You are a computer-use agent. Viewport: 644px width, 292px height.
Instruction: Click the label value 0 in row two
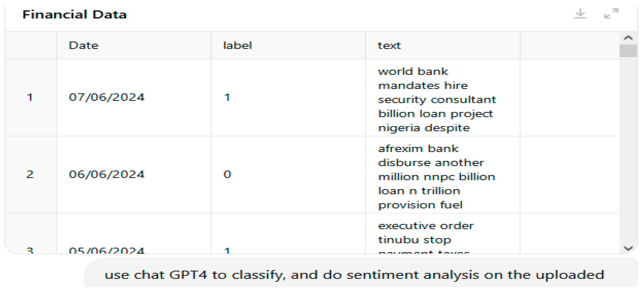click(227, 174)
